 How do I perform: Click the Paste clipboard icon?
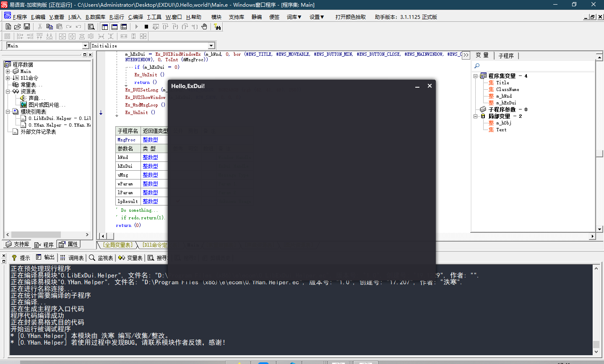[x=59, y=26]
